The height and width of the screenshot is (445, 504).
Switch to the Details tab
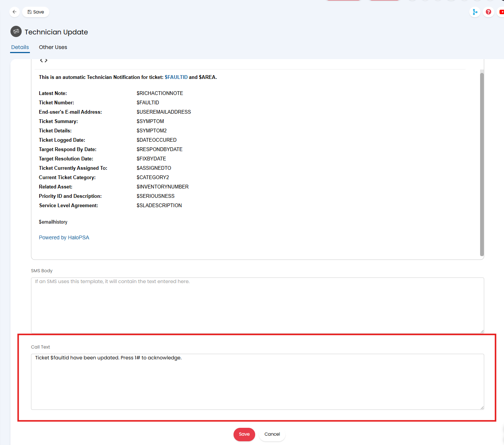(20, 47)
